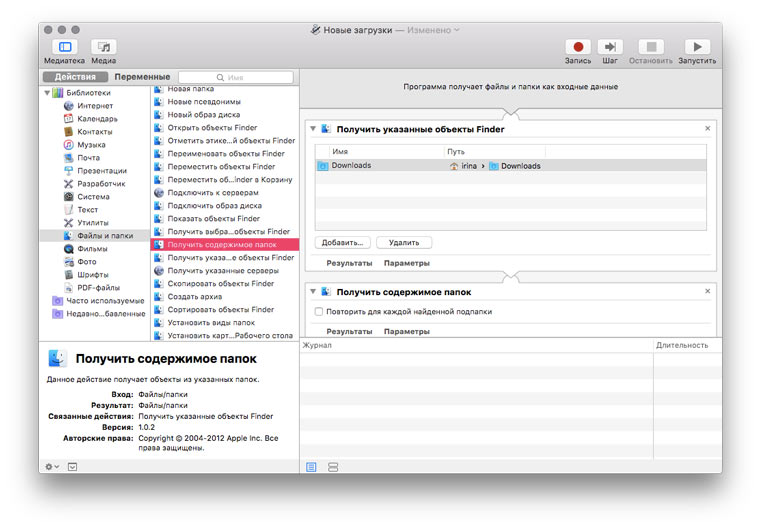
Task: Run the workflow with Запустить
Action: pyautogui.click(x=697, y=47)
